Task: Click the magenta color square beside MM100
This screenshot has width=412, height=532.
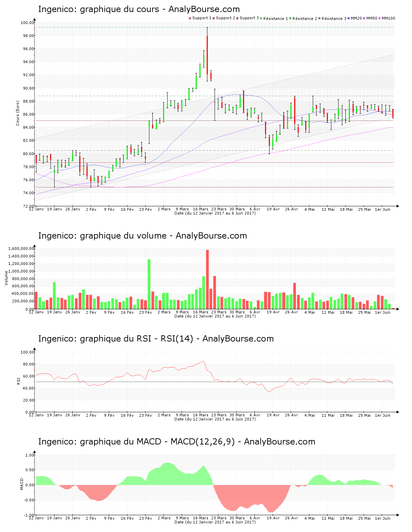Action: pyautogui.click(x=380, y=18)
